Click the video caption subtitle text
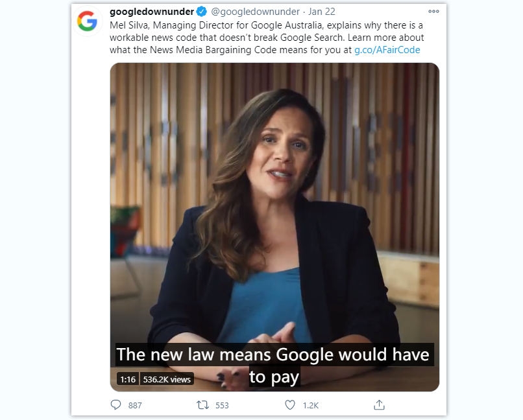Image resolution: width=523 pixels, height=420 pixels. (x=274, y=366)
